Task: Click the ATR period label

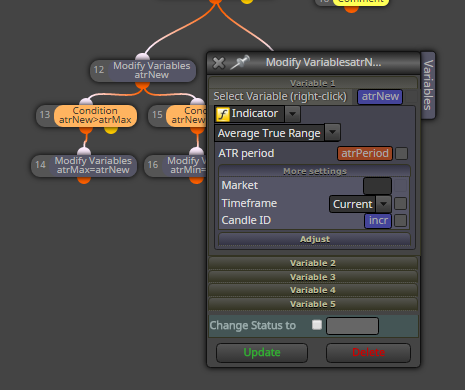Action: pos(246,153)
